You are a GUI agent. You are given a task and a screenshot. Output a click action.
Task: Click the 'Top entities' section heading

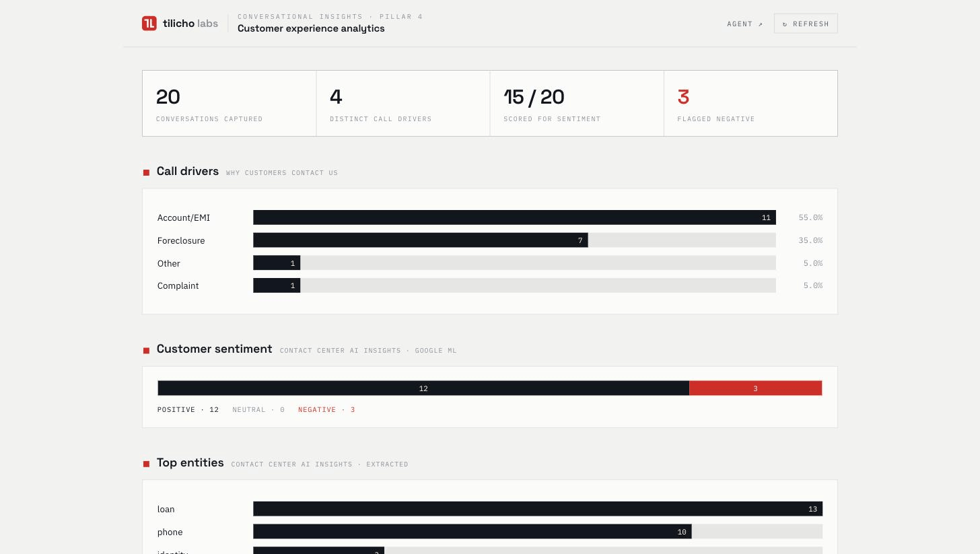190,462
